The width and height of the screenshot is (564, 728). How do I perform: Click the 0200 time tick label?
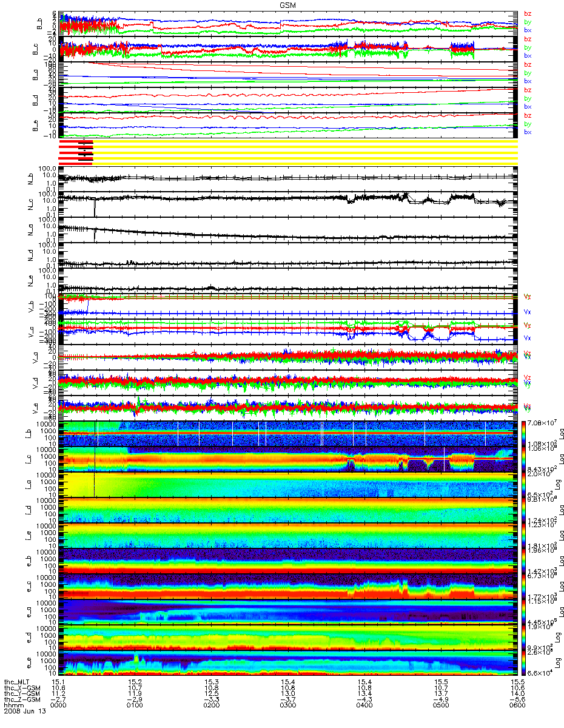point(211,706)
